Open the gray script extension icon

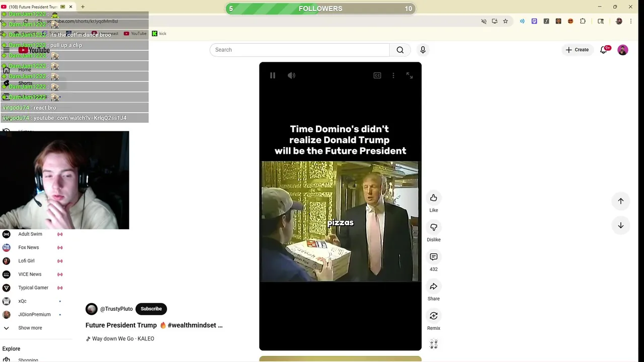click(546, 21)
